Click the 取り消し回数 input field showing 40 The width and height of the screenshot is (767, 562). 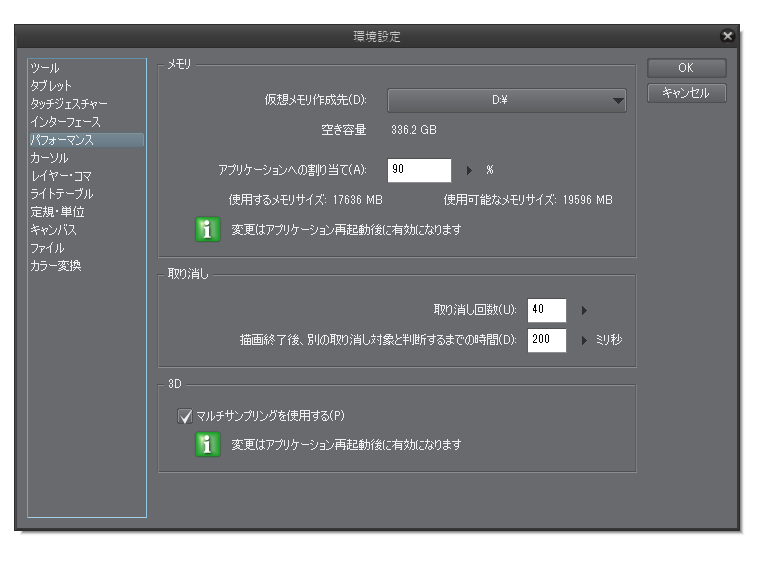click(546, 311)
